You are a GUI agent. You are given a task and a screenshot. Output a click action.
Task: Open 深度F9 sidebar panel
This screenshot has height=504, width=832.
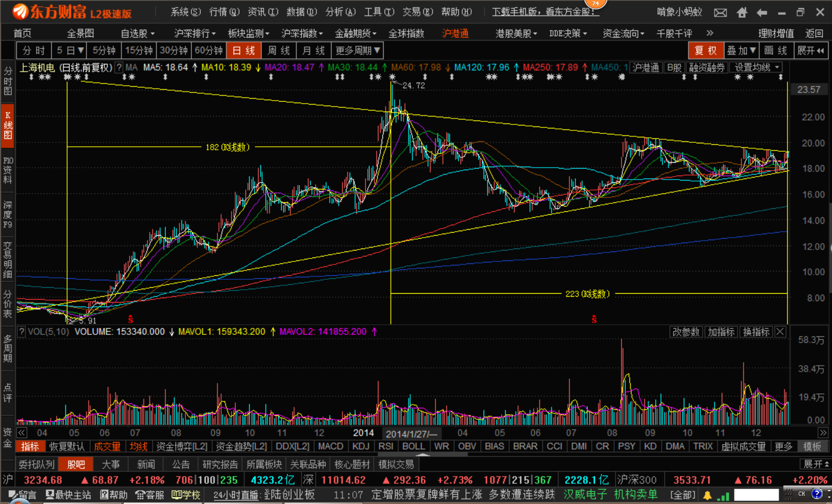click(x=8, y=214)
